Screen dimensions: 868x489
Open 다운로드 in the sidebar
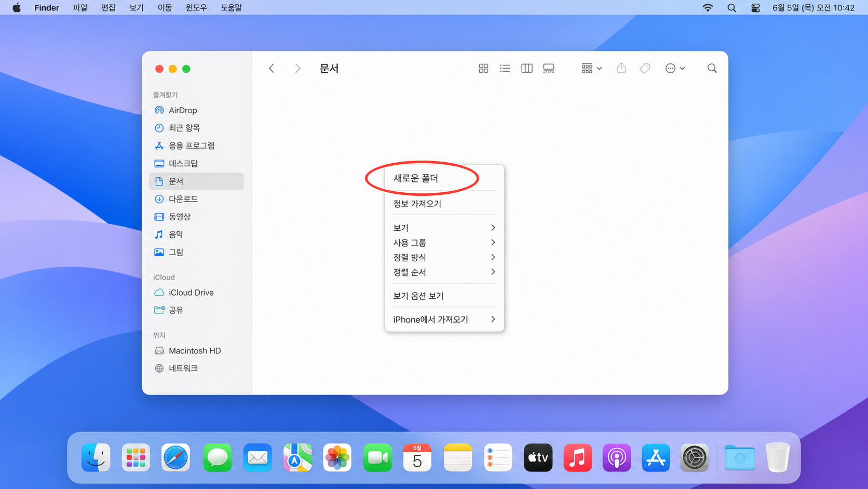pyautogui.click(x=196, y=199)
